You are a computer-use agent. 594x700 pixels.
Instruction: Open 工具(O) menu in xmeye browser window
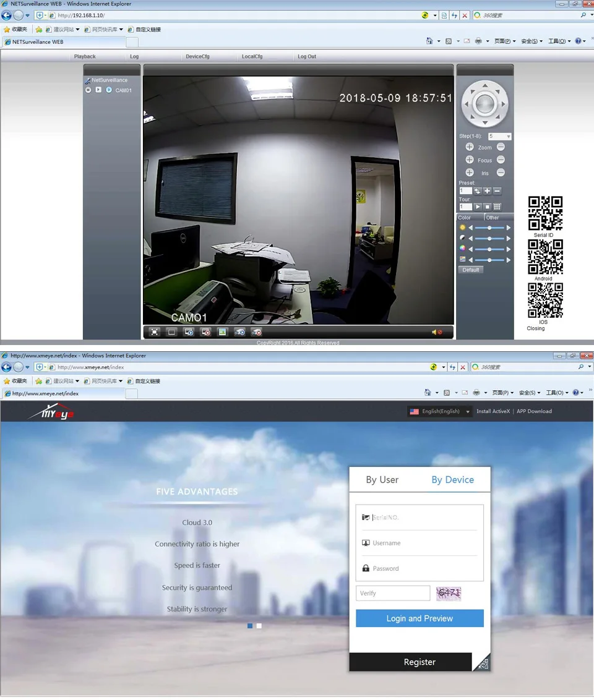pos(557,393)
